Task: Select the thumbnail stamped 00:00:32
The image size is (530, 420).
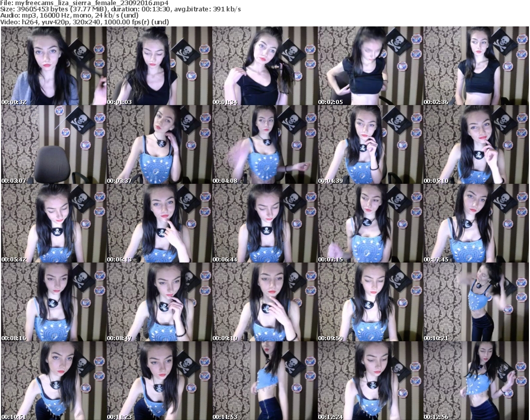Action: [x=54, y=66]
